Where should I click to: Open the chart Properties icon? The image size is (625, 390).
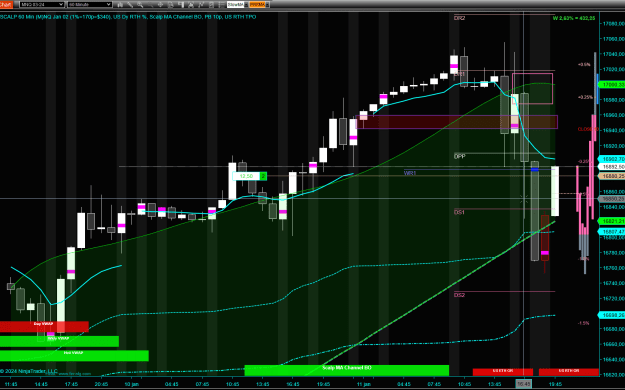(221, 5)
